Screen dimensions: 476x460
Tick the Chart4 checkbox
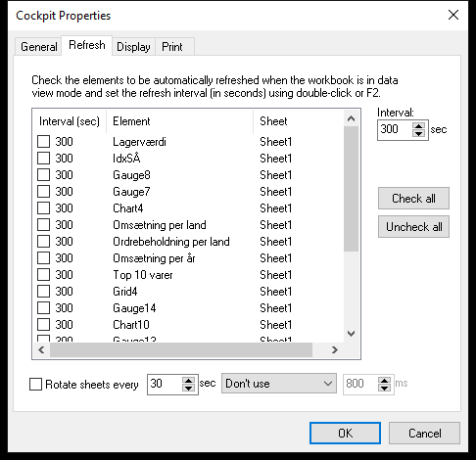point(43,208)
